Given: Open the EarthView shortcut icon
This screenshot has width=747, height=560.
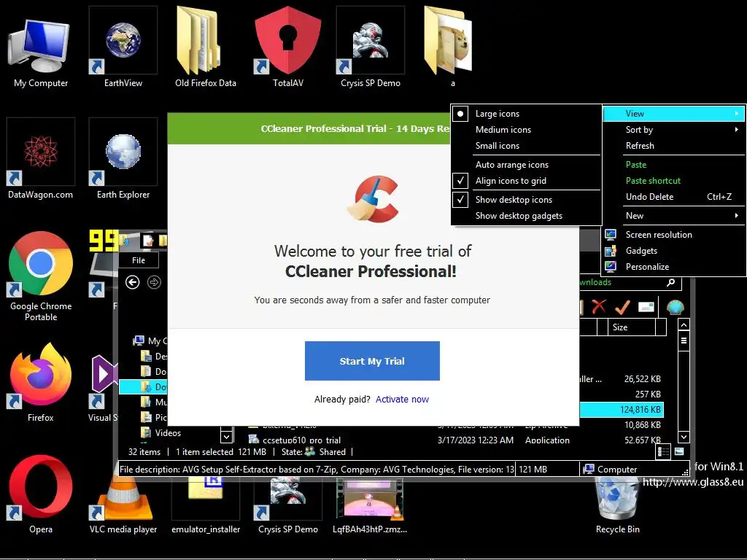Looking at the screenshot, I should click(x=123, y=47).
